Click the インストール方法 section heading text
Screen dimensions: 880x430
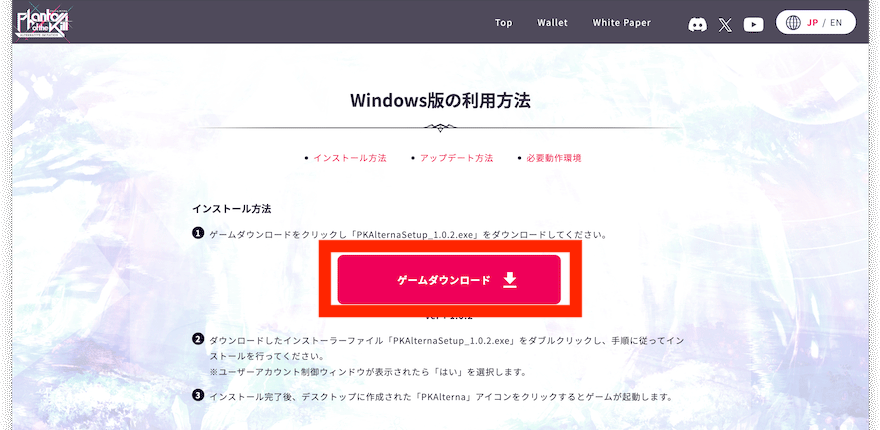(232, 209)
